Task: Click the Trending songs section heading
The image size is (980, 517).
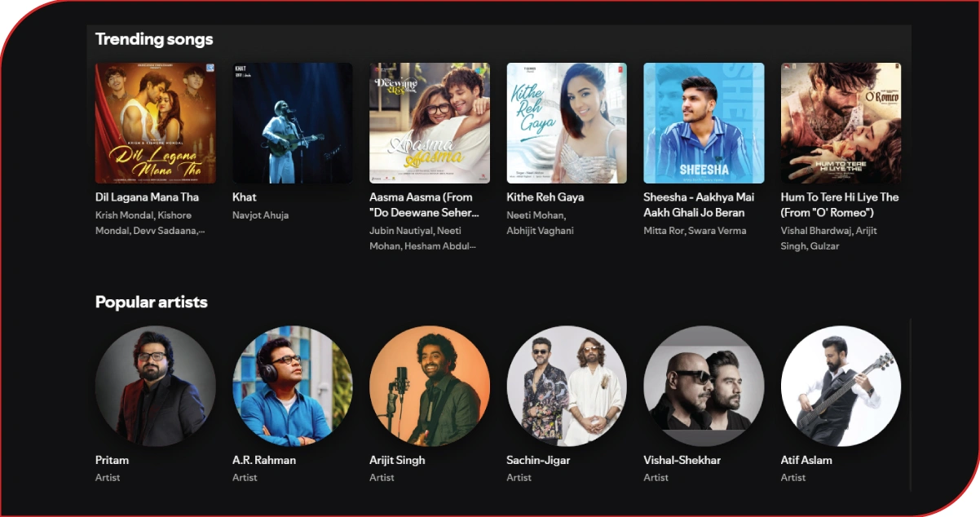Action: 154,39
